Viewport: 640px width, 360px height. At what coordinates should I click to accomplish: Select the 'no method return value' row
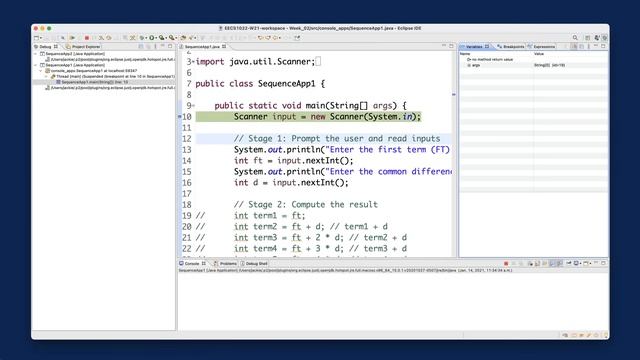pos(490,60)
